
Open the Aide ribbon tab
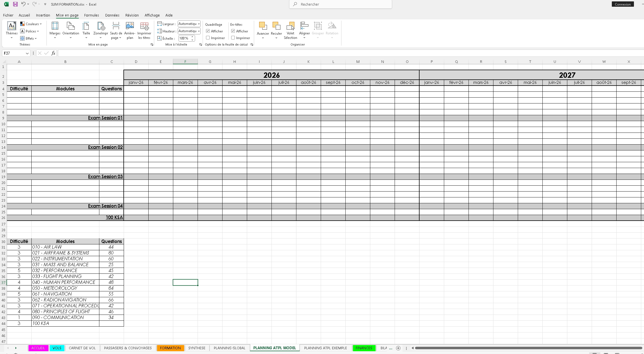(169, 15)
